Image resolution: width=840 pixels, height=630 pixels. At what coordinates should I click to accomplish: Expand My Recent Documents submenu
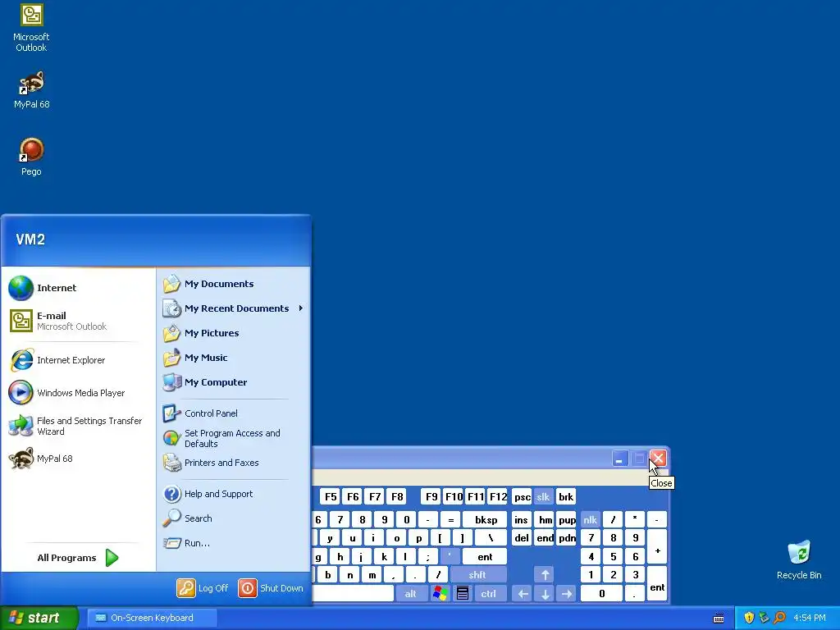(234, 308)
